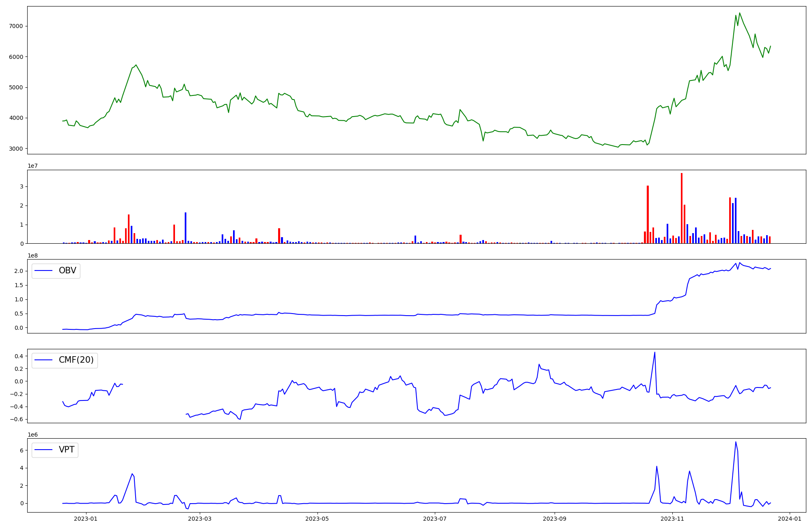Click the 1e7 exponent label above volume chart
The image size is (812, 528).
point(33,166)
